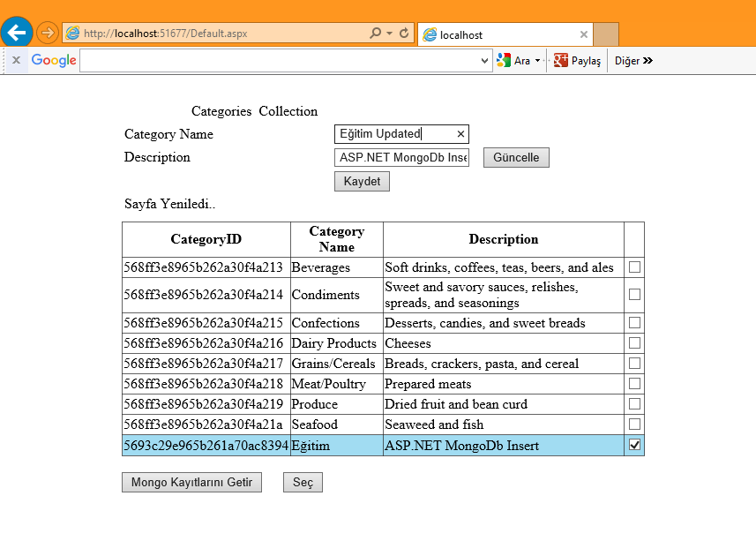
Task: Expand the Ara search options dropdown
Action: point(537,61)
